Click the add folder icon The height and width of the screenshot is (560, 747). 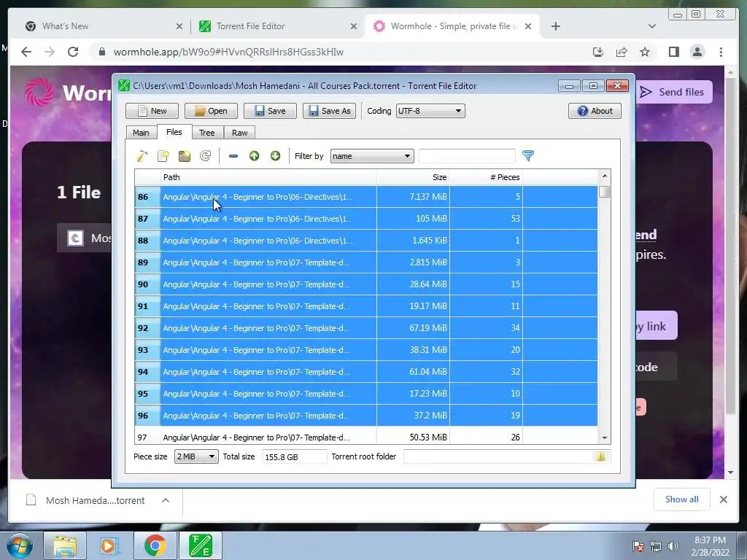(x=185, y=156)
